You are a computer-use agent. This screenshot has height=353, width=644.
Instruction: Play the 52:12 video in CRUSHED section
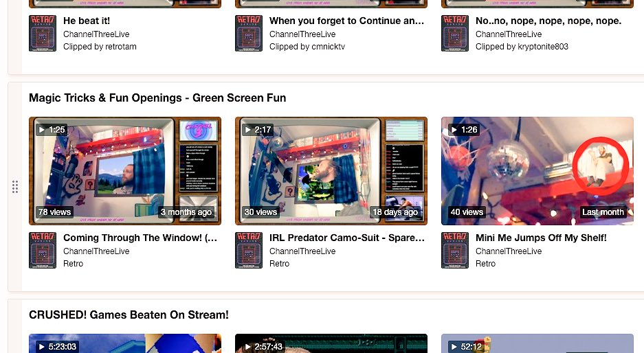(x=537, y=343)
